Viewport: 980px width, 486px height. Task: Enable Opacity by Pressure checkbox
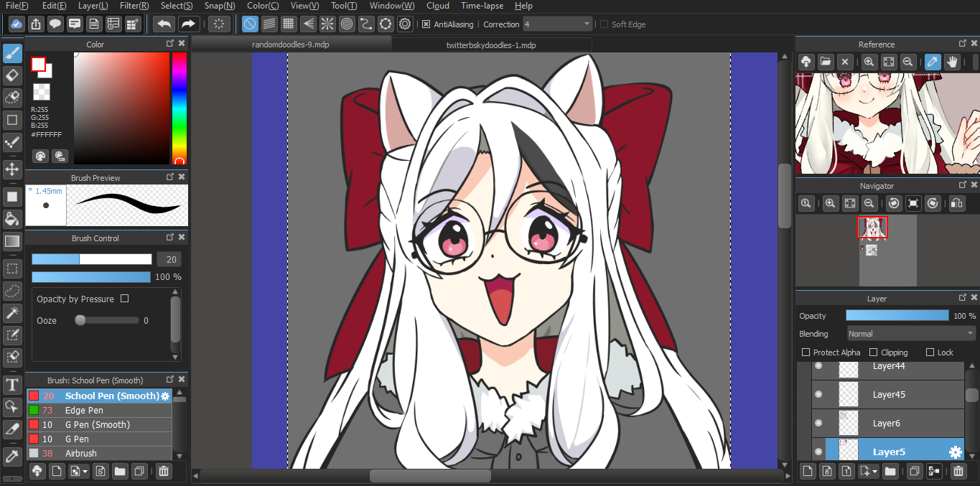coord(125,299)
